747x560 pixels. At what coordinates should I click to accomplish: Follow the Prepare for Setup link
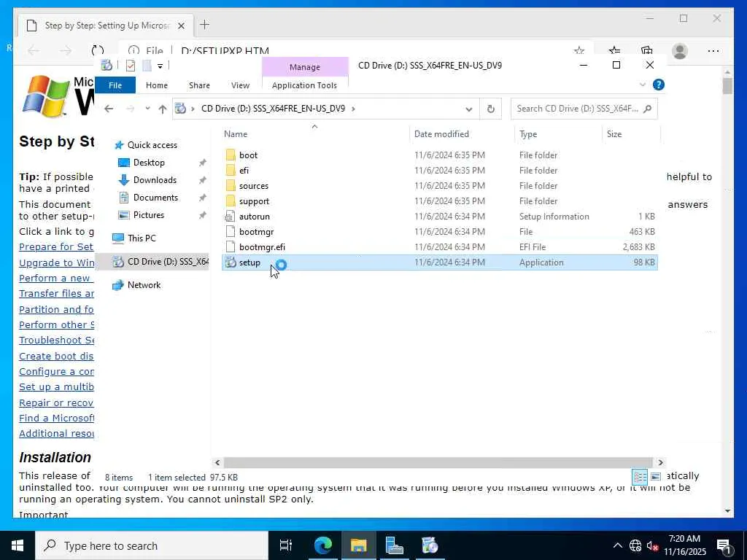point(56,246)
